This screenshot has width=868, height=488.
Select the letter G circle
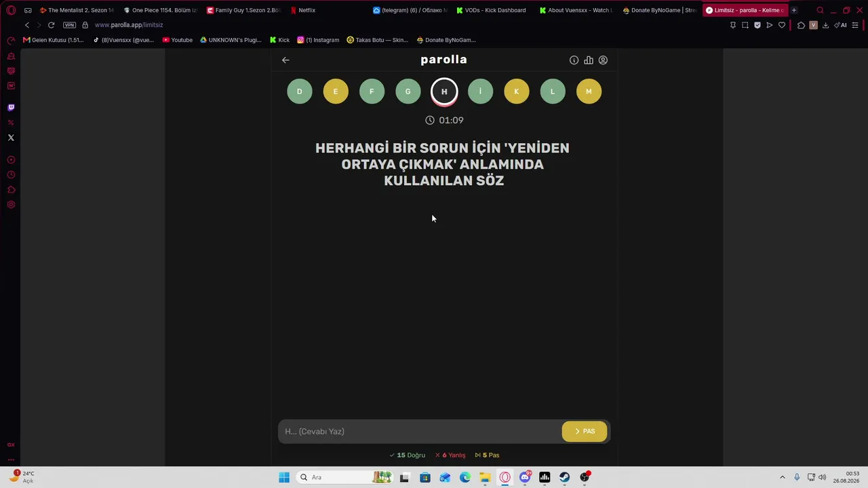pyautogui.click(x=408, y=91)
